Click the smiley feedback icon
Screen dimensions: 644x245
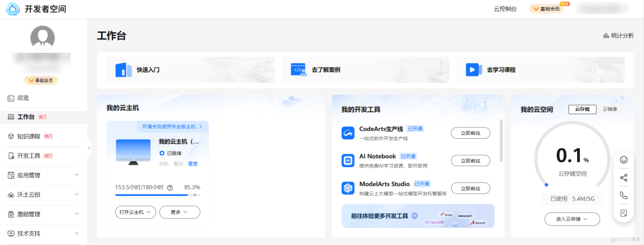[623, 160]
